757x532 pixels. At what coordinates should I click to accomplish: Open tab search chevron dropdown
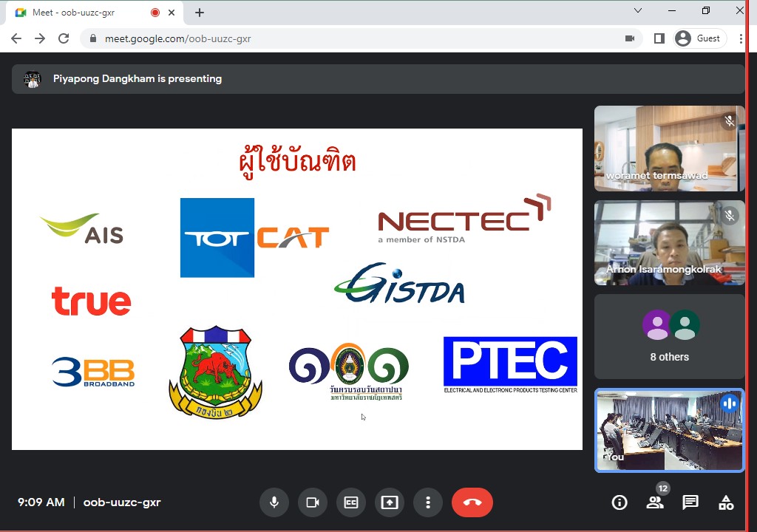[x=638, y=10]
